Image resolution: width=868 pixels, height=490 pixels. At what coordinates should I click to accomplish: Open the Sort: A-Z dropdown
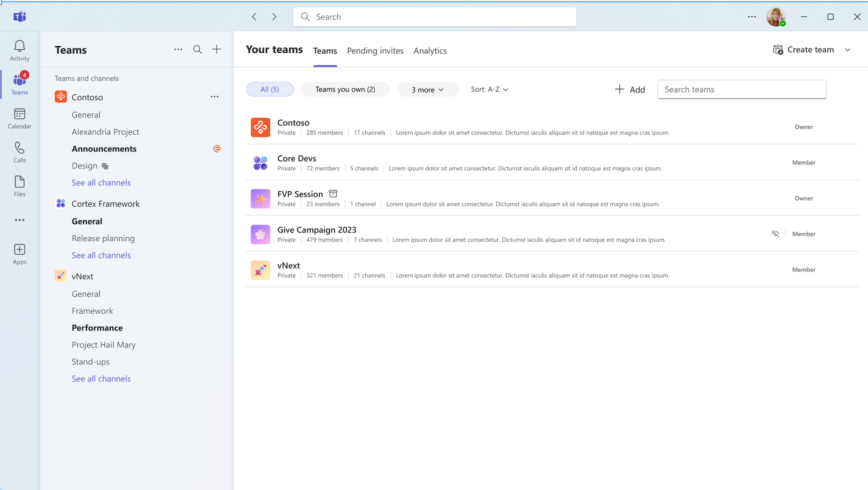489,90
